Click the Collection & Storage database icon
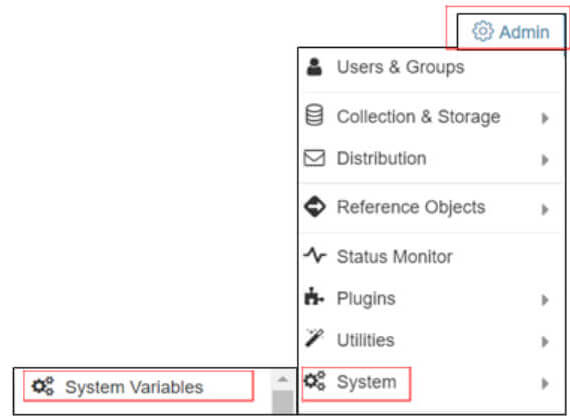 (314, 115)
